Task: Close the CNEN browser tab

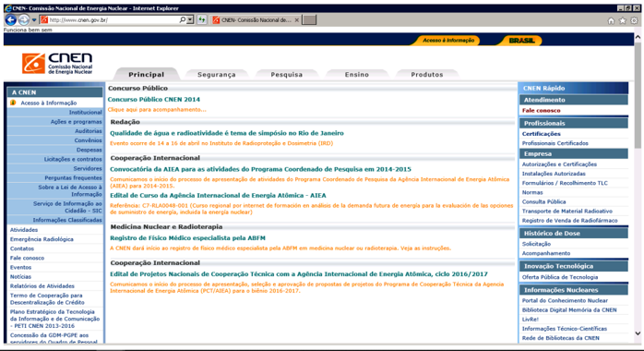Action: tap(296, 19)
